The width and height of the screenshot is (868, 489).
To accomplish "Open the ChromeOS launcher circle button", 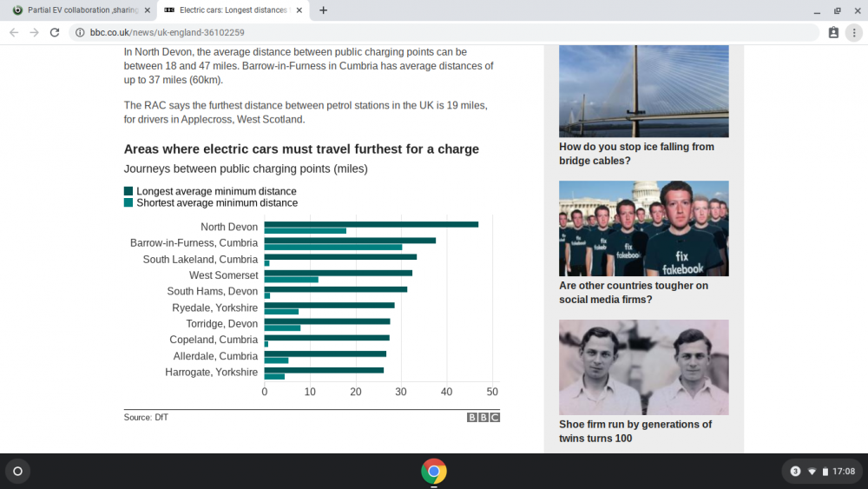I will 17,472.
